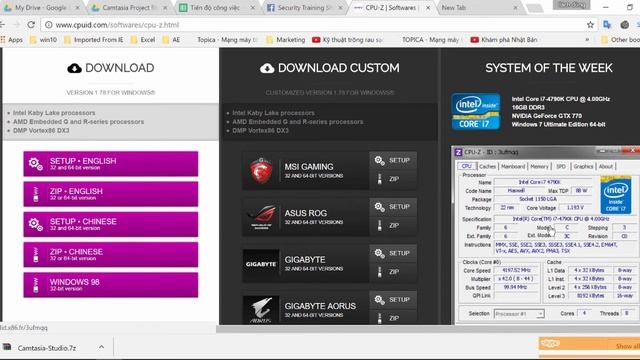This screenshot has width=640, height=360.
Task: Reload the current page
Action: 31,25
